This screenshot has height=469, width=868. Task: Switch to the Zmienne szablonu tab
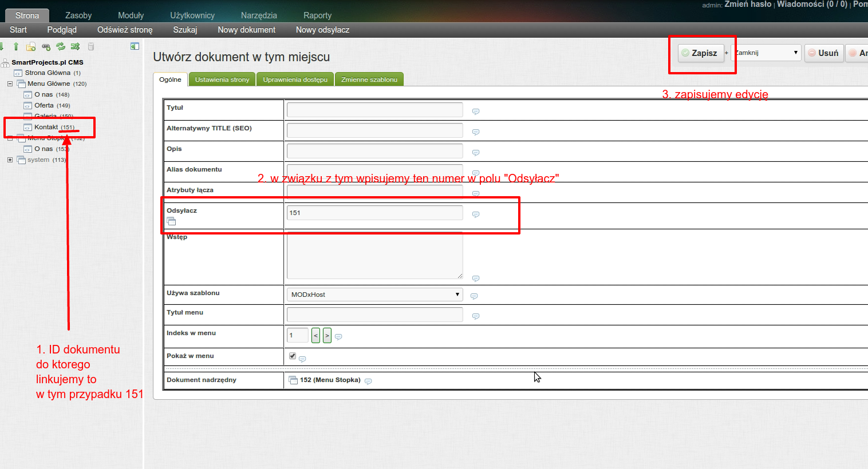click(369, 80)
